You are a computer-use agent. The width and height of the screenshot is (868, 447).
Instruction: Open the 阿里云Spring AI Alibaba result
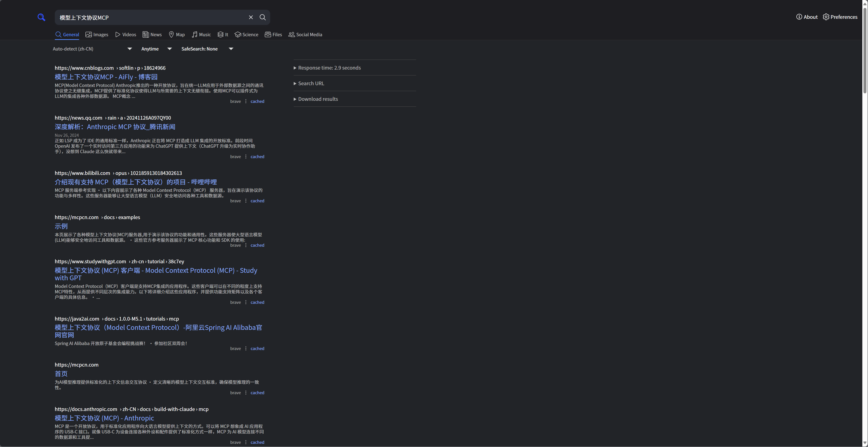click(x=158, y=331)
